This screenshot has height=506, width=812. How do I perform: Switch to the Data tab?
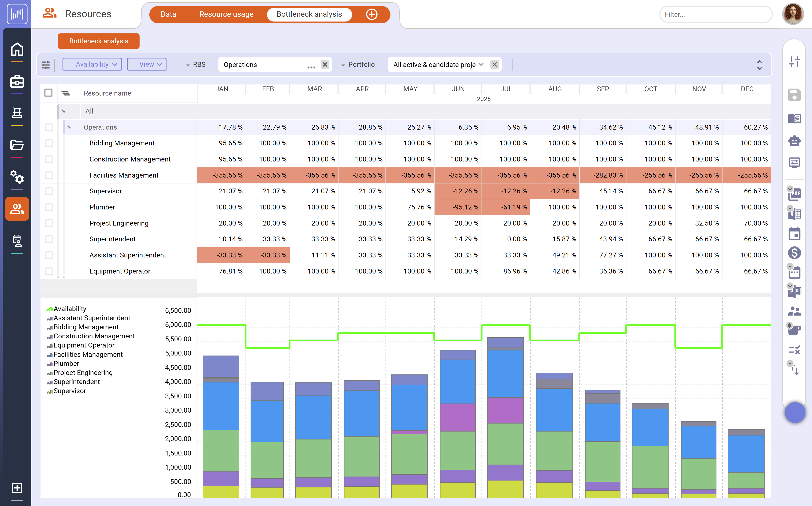tap(168, 14)
